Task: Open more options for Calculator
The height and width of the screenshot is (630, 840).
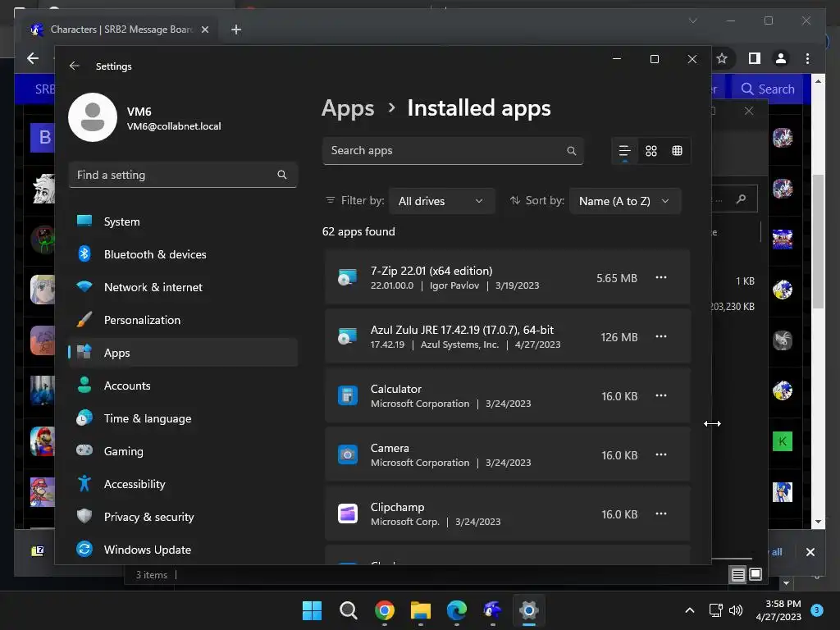Action: point(661,395)
